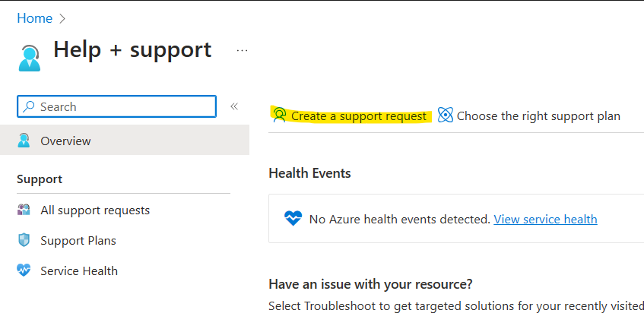This screenshot has height=329, width=644.
Task: Click the blue heart health events icon
Action: tap(293, 218)
